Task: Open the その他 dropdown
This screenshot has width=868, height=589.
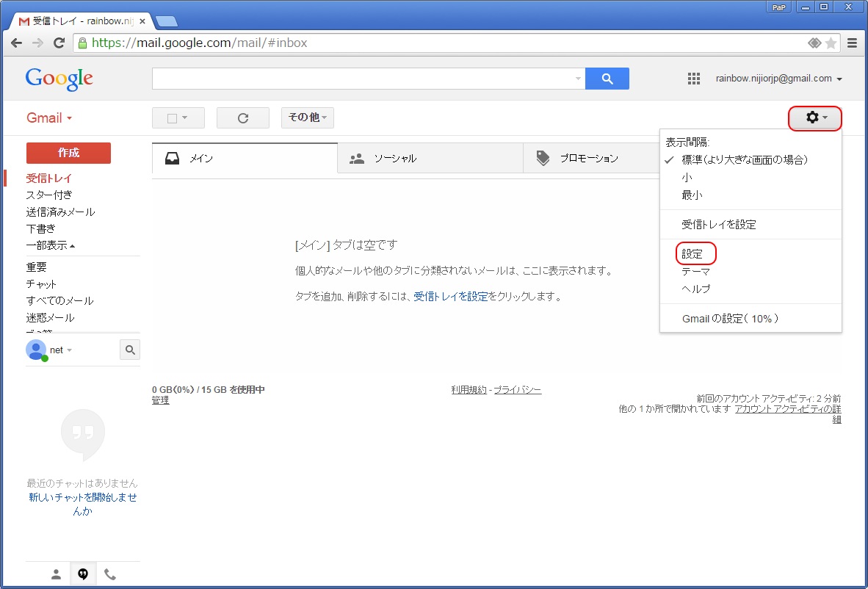Action: [307, 118]
